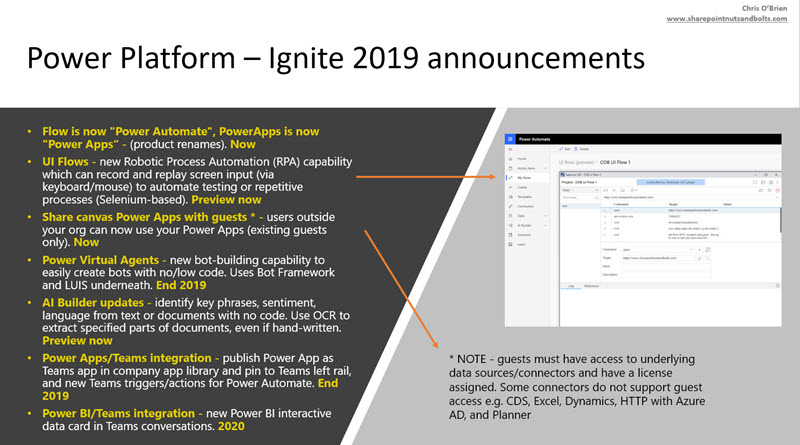The image size is (800, 445).
Task: Click the slide title 'Power Platform – Ignite 2019 announcements'
Action: tap(336, 58)
